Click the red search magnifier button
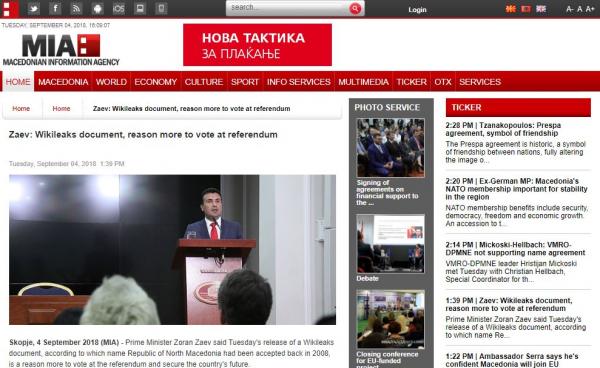 click(x=355, y=8)
